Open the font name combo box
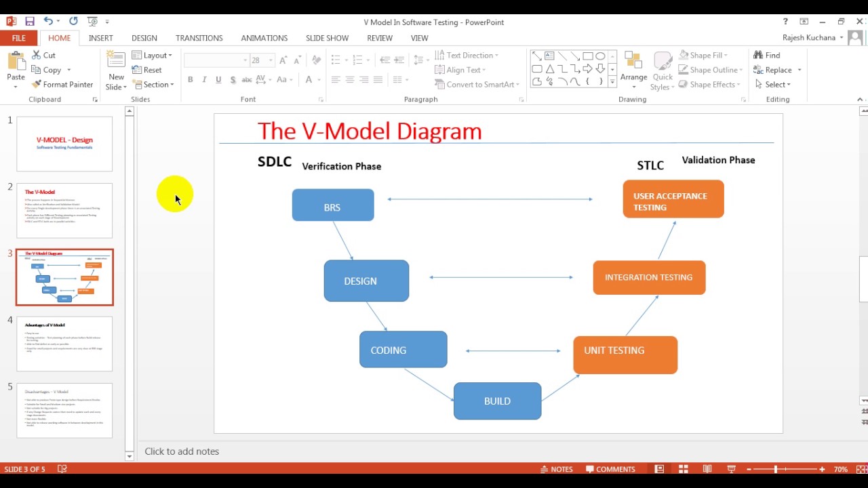 coord(216,60)
